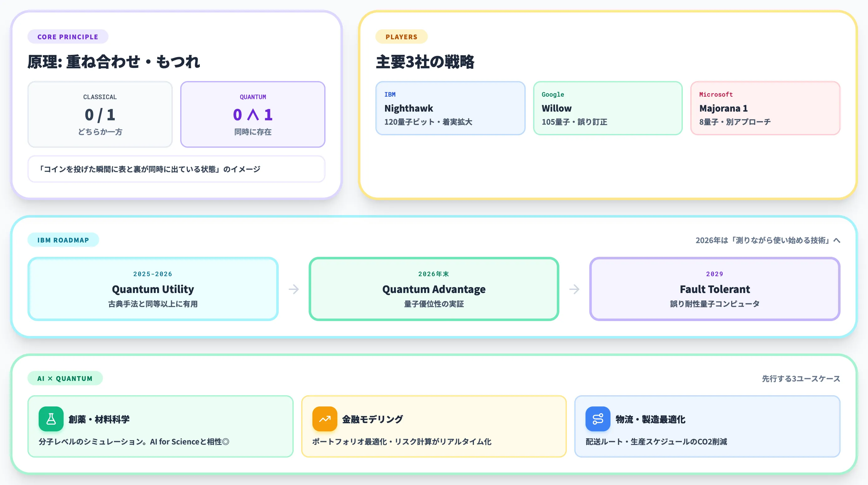Click the text 配送ルート・生産スケジュールのCO2削減
This screenshot has height=485, width=868.
point(656,442)
